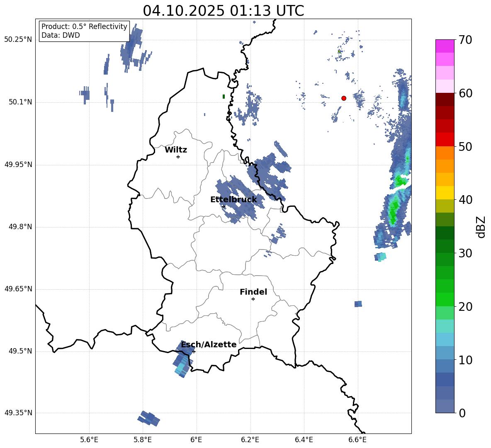Click the 50.1°N latitude label
Screen dimensions: 491x448
click(20, 102)
